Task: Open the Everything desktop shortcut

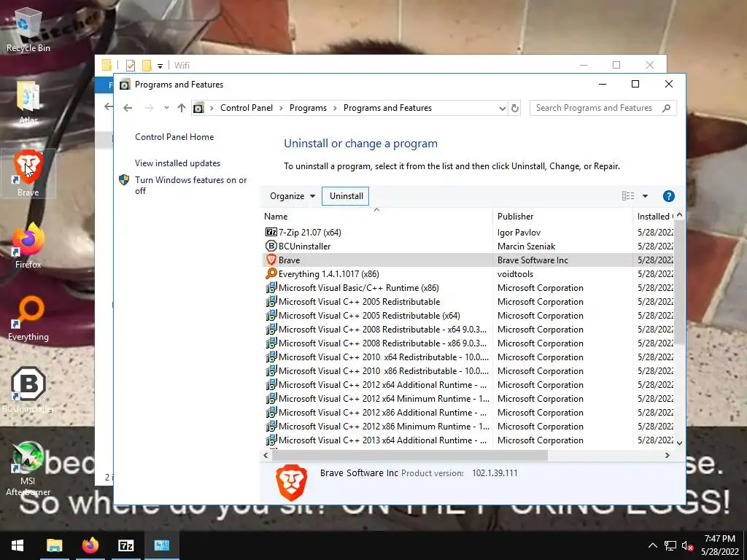Action: coord(28,318)
